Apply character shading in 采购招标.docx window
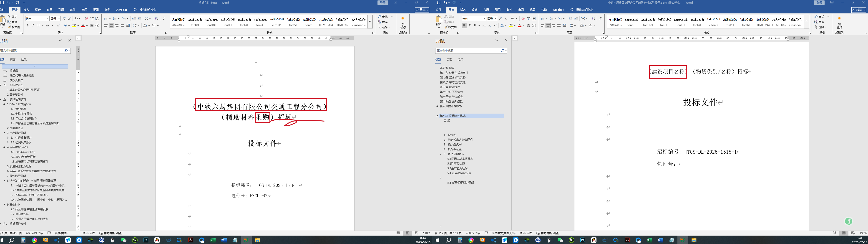This screenshot has width=868, height=244. coord(528,26)
